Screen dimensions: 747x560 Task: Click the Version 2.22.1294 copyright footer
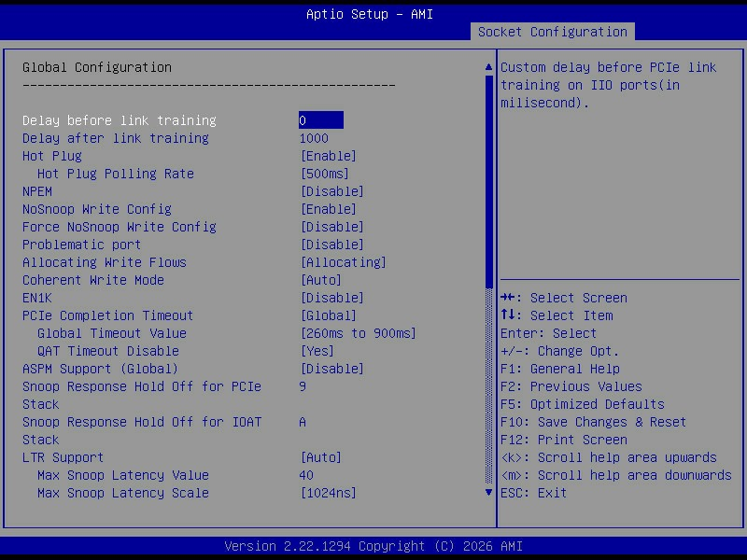tap(373, 546)
